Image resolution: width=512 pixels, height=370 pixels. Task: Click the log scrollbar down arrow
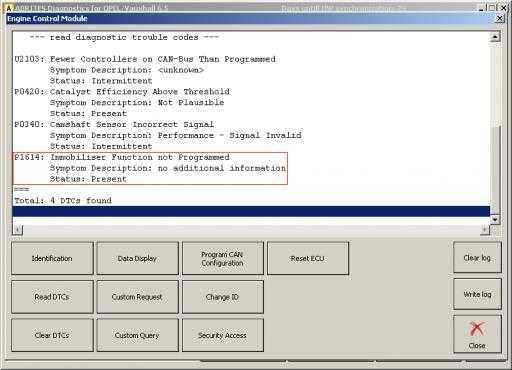tap(495, 219)
